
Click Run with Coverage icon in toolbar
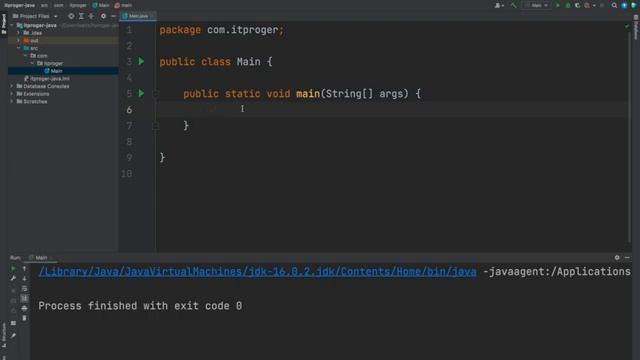pos(577,5)
